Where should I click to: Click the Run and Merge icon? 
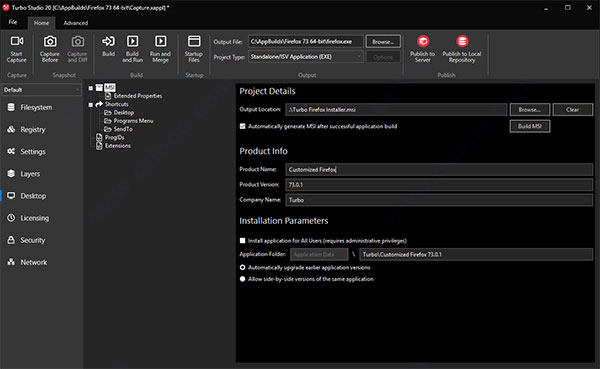click(160, 41)
